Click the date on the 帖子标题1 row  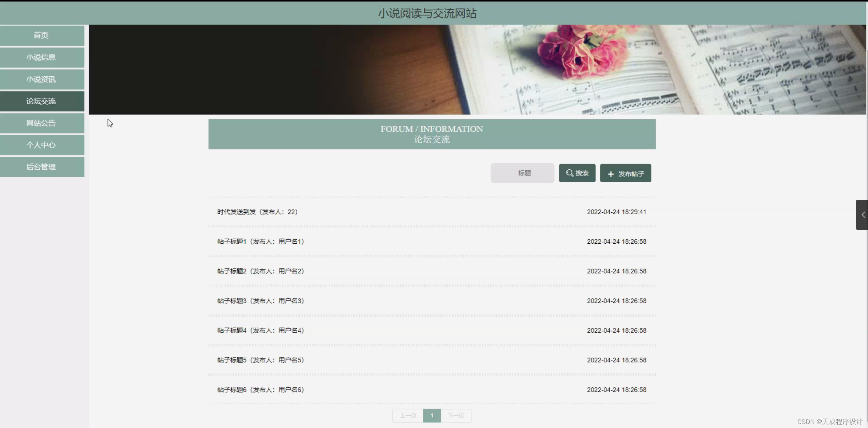[616, 242]
